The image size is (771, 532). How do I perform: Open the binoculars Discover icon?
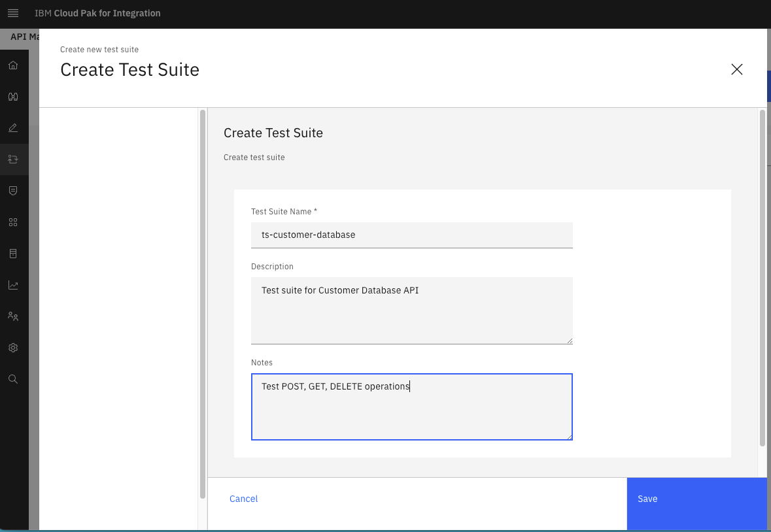13,97
